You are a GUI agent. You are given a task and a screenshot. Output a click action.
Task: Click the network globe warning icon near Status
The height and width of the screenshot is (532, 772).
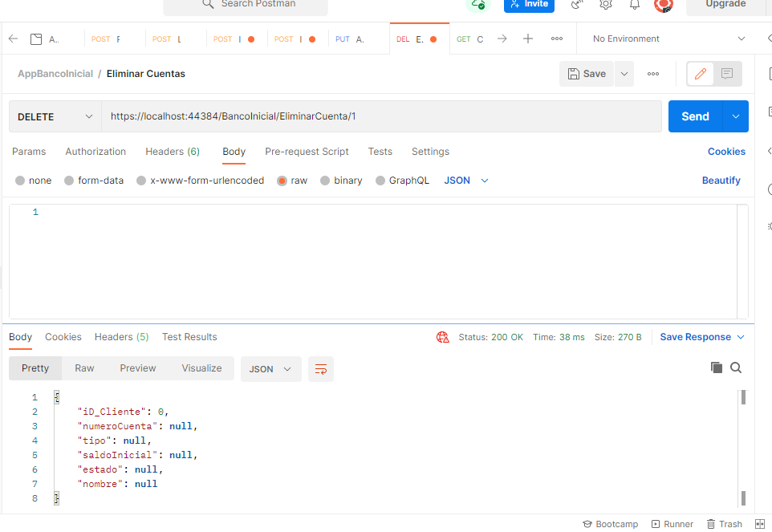pyautogui.click(x=443, y=337)
